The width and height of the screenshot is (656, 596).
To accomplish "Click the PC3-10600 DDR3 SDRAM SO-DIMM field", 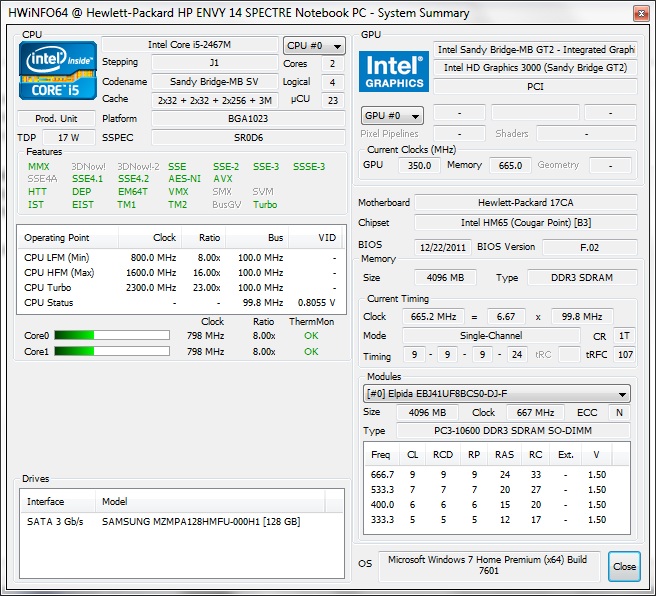I will point(513,430).
